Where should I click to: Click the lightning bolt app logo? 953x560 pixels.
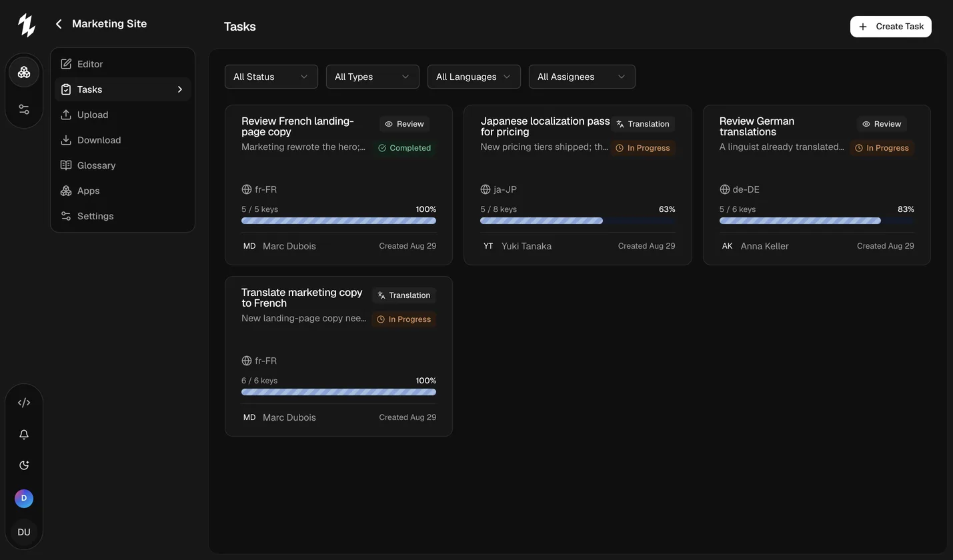(x=26, y=25)
